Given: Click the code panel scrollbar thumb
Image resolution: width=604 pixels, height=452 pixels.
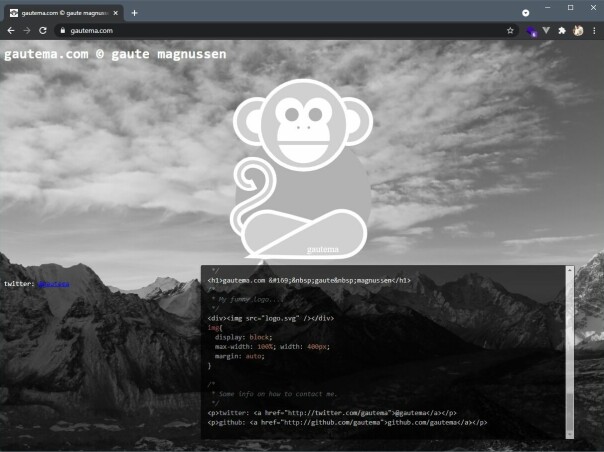Looking at the screenshot, I should [570, 410].
